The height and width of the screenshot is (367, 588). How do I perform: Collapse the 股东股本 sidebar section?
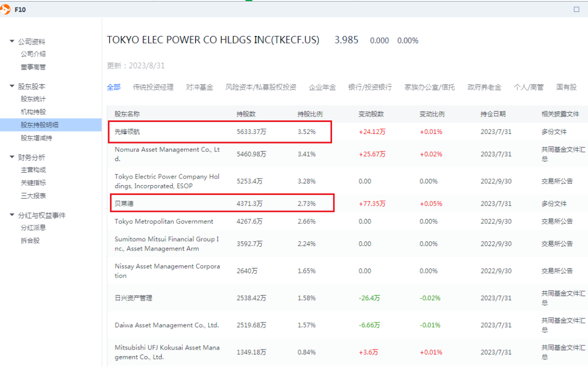(x=11, y=86)
